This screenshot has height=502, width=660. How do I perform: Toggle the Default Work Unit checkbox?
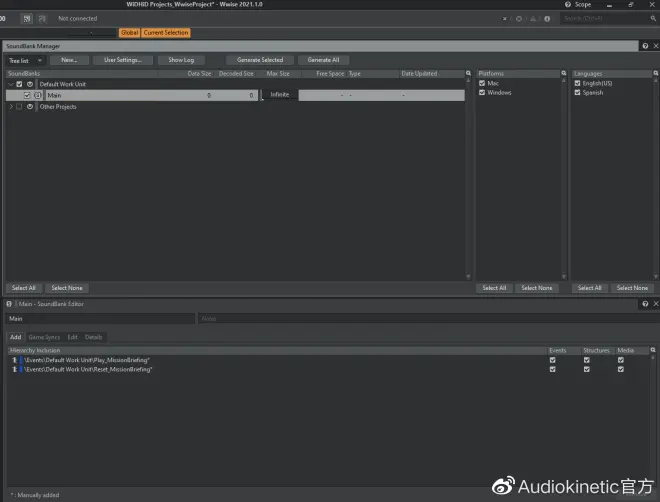[x=19, y=84]
